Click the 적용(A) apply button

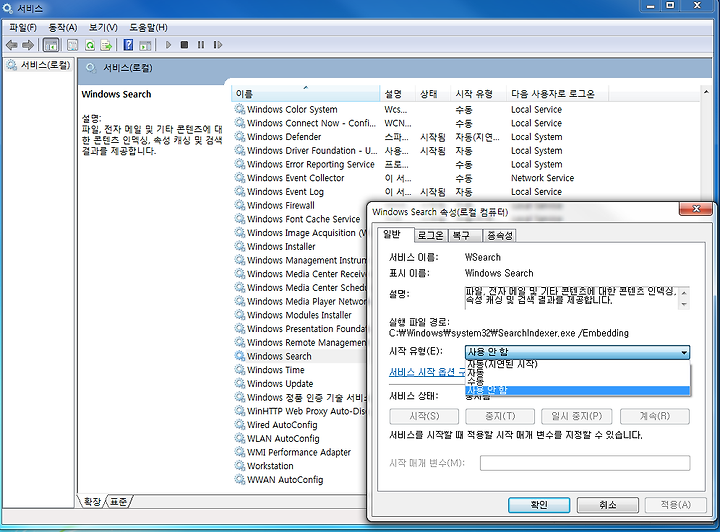675,505
